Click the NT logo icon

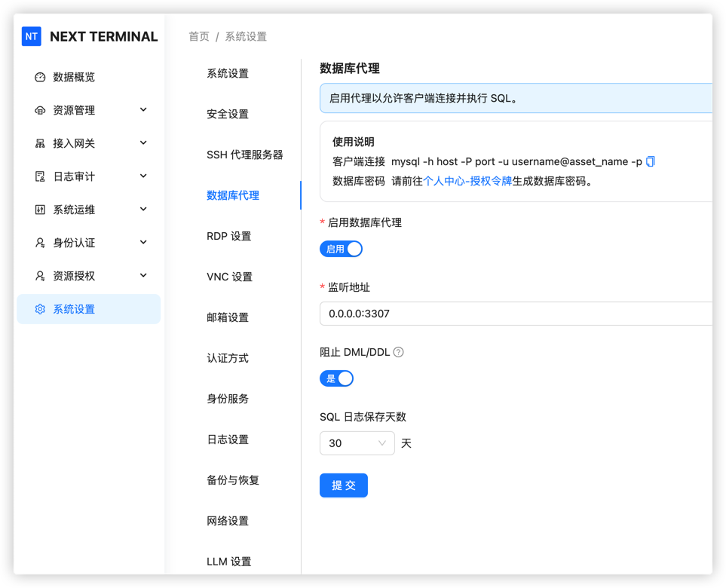32,36
